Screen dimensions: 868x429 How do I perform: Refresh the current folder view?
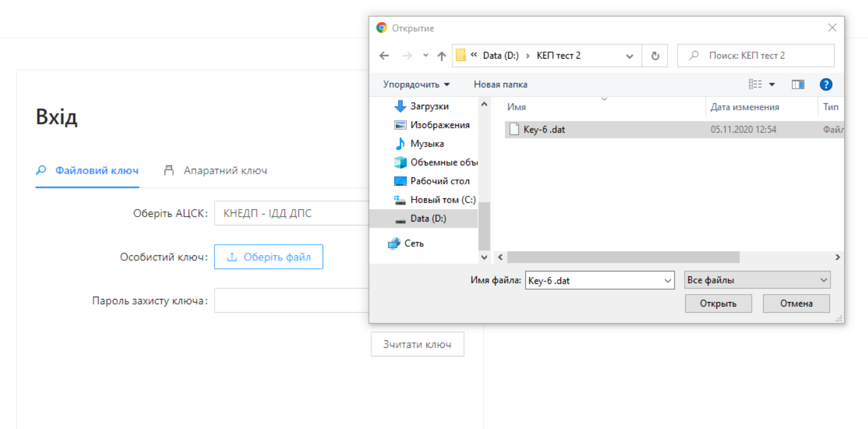655,56
